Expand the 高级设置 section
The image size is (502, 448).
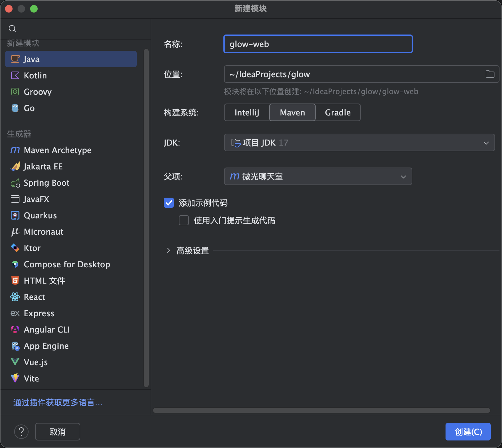168,251
